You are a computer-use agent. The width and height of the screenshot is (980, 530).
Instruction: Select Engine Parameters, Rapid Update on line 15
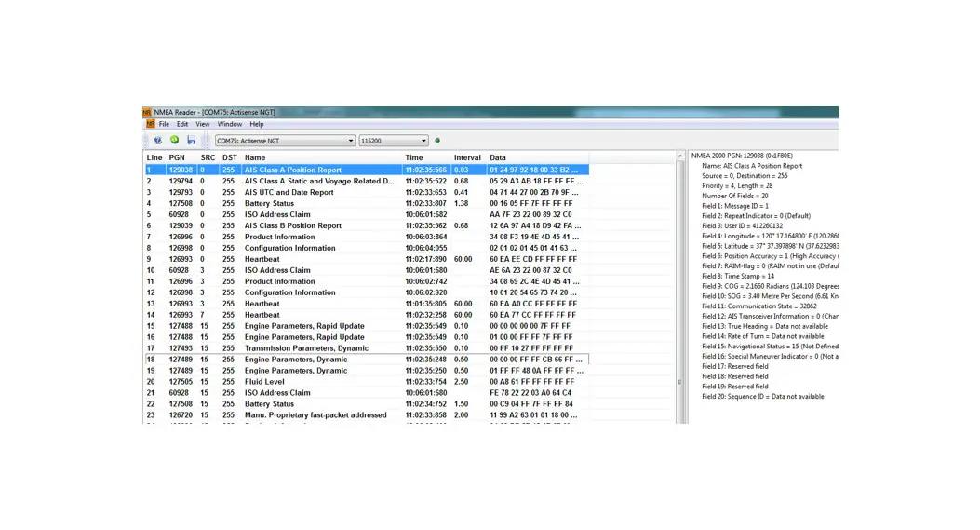coord(367,326)
